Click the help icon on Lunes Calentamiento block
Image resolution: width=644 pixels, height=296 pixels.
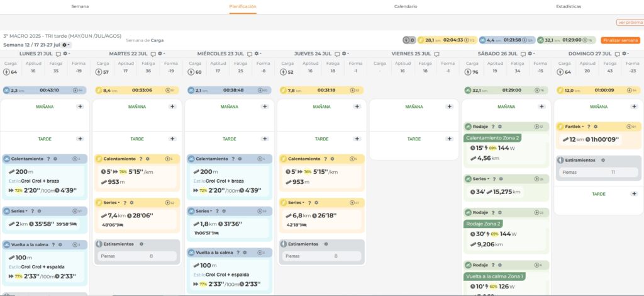[48, 159]
